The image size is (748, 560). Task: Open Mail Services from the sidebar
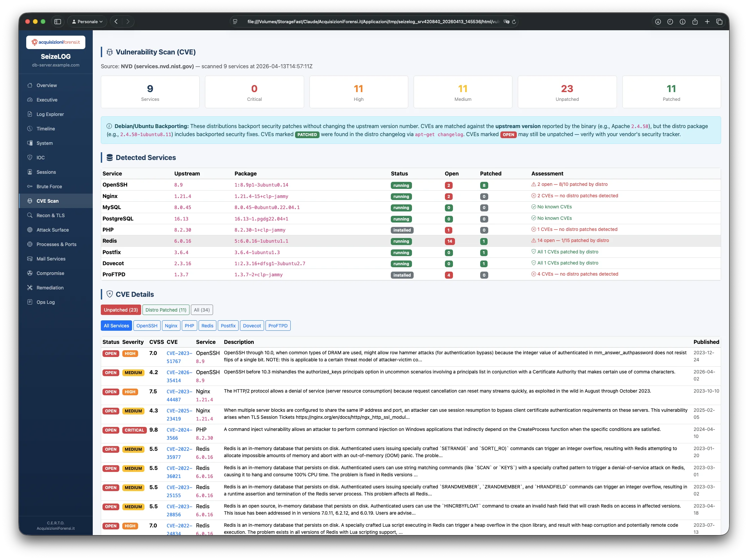pos(51,259)
